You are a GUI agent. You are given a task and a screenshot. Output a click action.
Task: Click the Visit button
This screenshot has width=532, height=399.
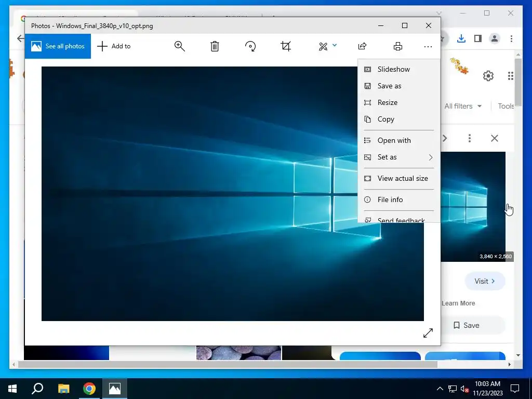(x=485, y=281)
